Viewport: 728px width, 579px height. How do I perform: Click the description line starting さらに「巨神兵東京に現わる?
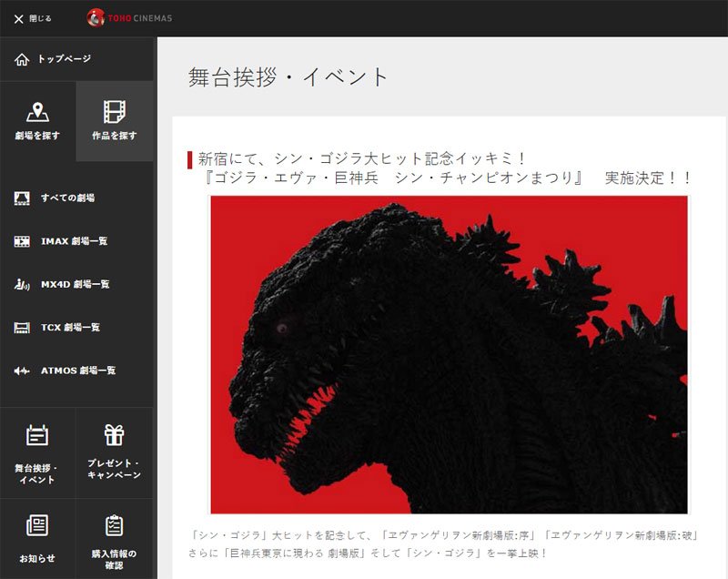(x=369, y=553)
